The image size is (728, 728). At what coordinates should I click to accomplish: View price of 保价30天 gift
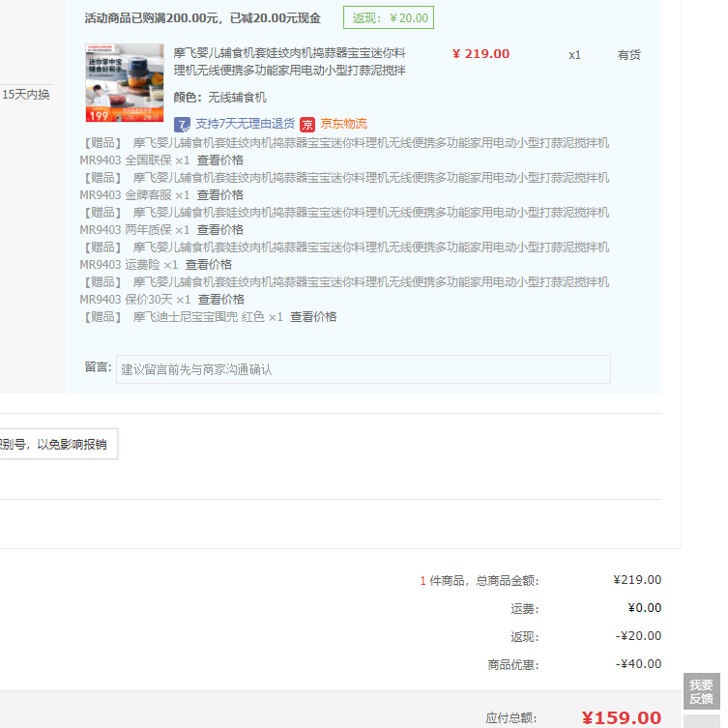tap(221, 300)
